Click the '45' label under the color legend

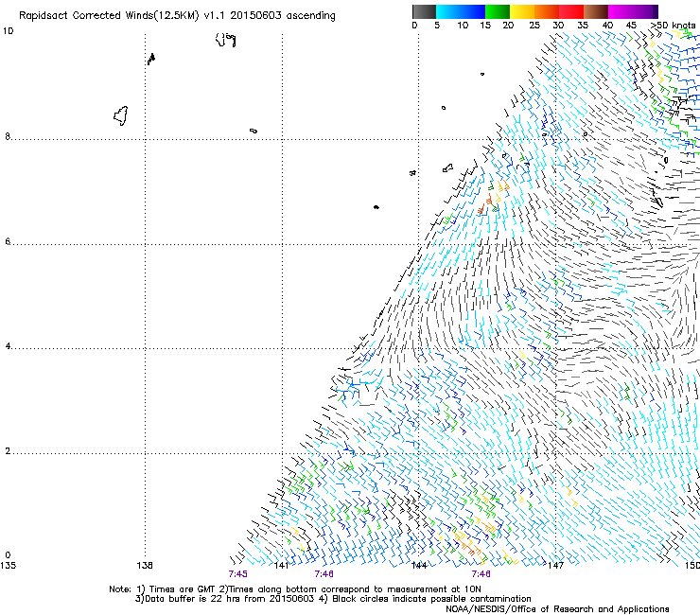631,26
